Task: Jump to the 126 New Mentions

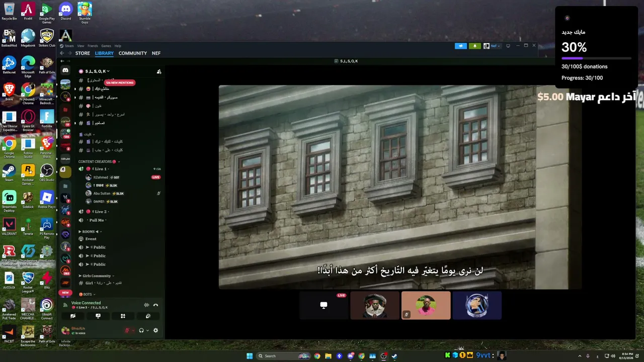Action: coord(120,82)
